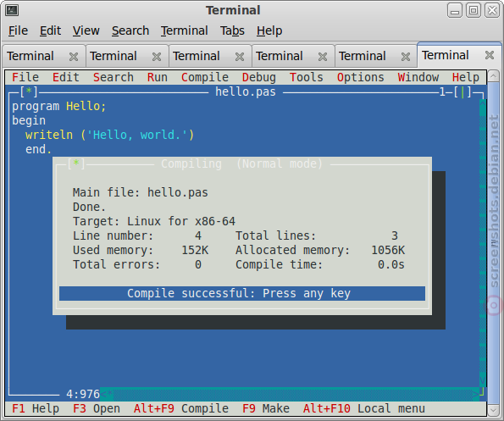
Task: Open the IDE File menu in red
Action: (25, 77)
